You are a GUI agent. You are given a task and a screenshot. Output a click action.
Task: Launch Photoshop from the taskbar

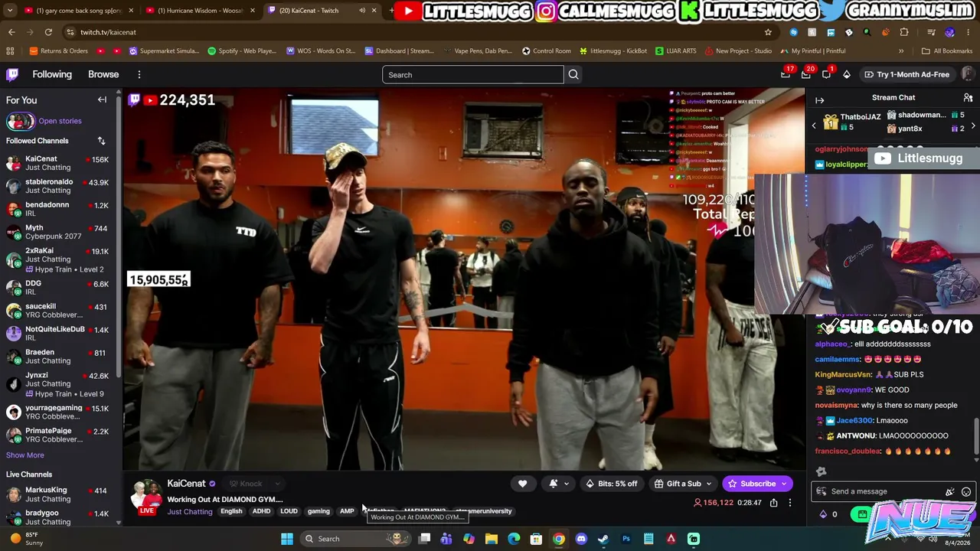[x=626, y=539]
